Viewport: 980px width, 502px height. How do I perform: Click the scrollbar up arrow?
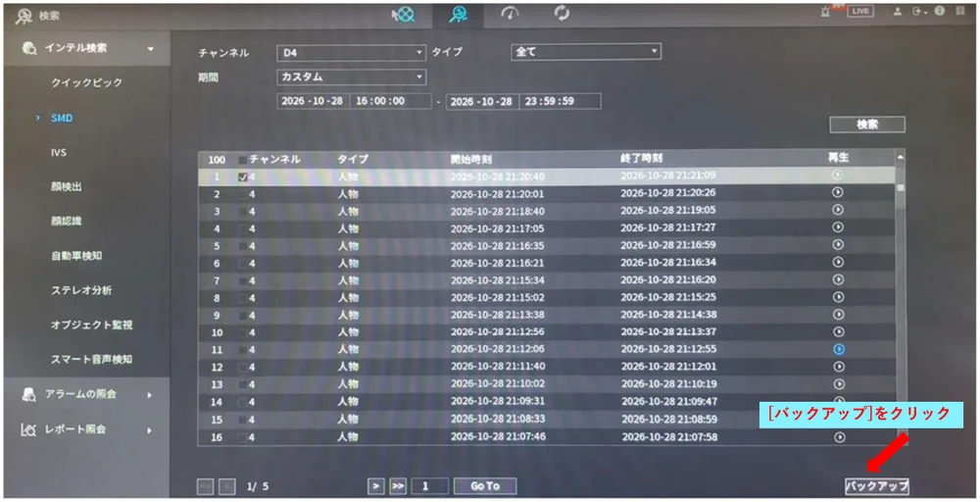(900, 158)
